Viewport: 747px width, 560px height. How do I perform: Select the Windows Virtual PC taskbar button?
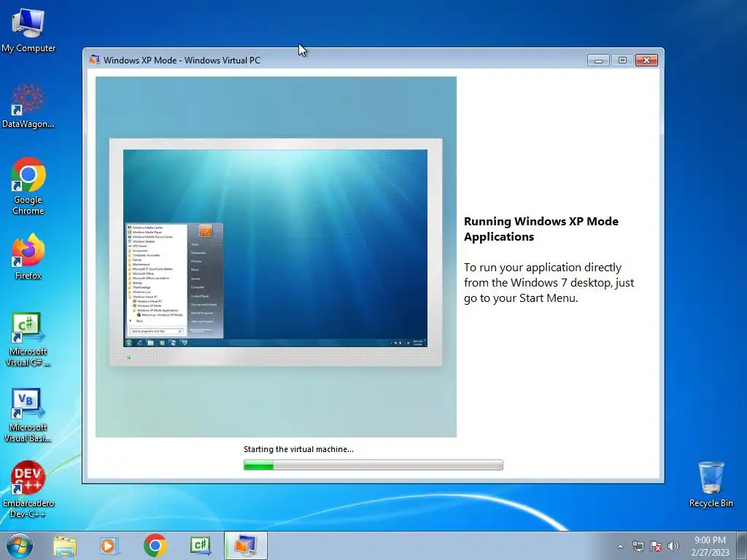(x=245, y=545)
